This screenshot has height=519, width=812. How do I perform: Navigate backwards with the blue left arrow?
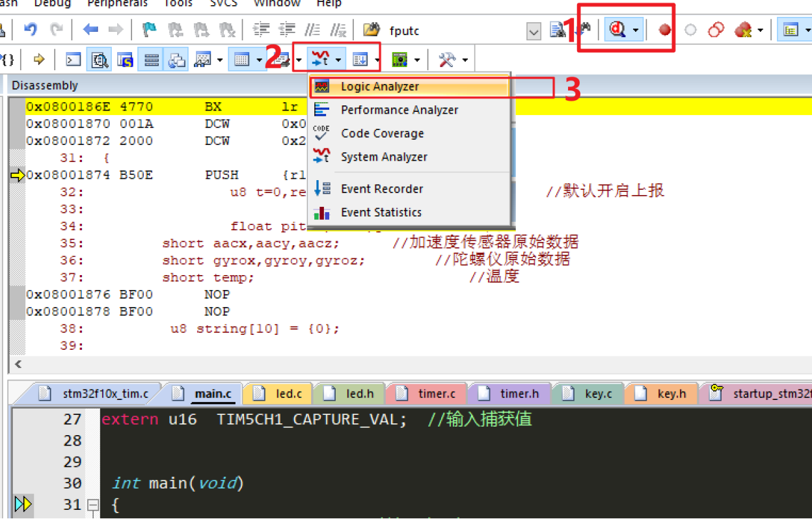[90, 29]
